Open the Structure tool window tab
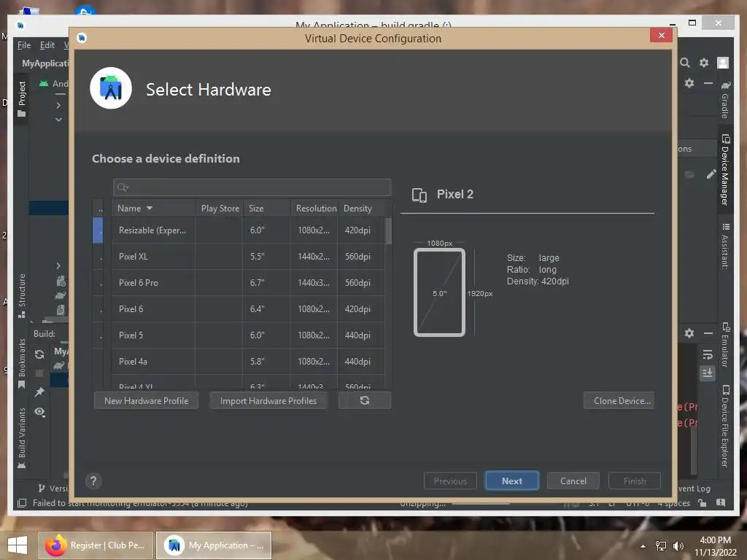This screenshot has height=560, width=747. (21, 295)
